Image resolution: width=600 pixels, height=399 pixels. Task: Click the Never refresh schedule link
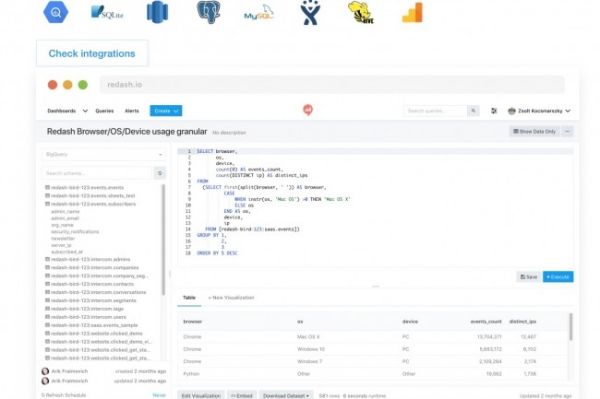[159, 395]
